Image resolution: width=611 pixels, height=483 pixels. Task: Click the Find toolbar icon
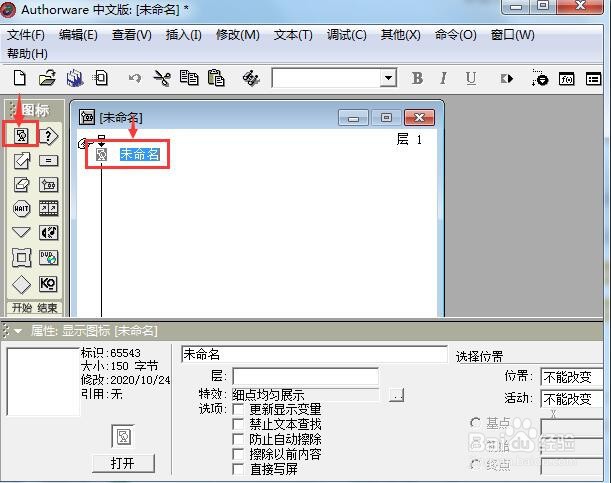click(251, 79)
